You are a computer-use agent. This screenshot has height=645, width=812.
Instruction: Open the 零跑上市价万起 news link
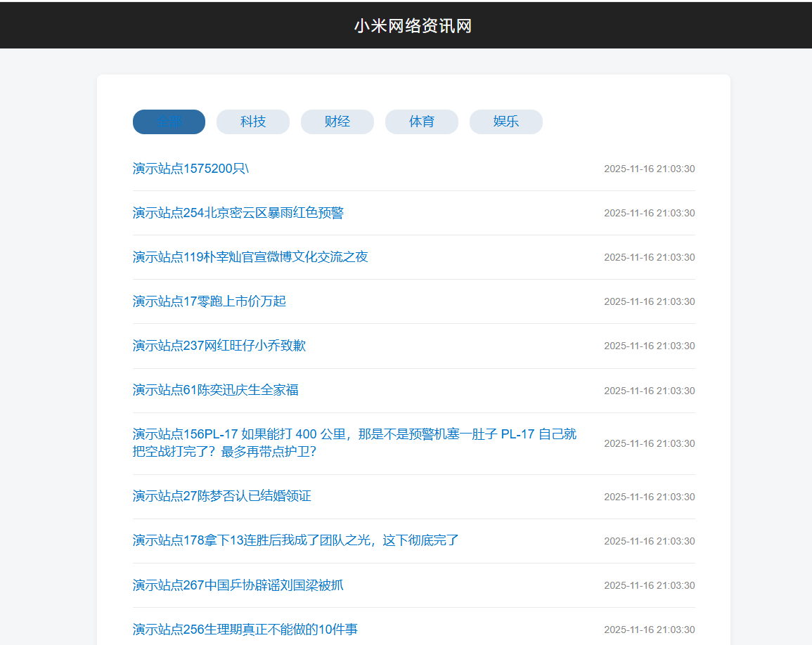coord(210,301)
